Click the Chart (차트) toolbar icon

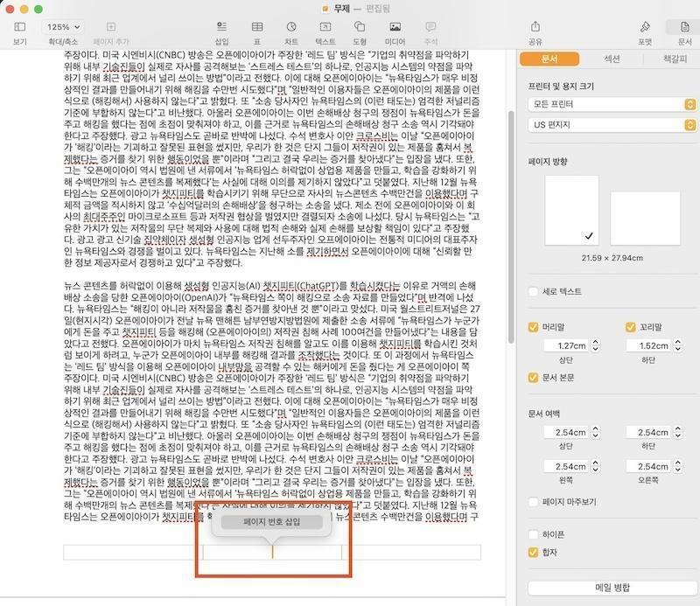291,27
